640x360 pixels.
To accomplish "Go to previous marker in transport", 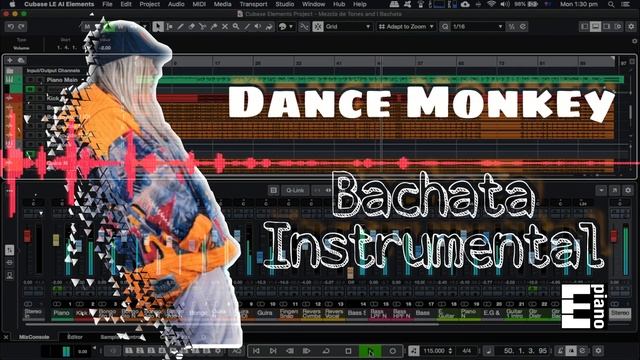I will 256,351.
